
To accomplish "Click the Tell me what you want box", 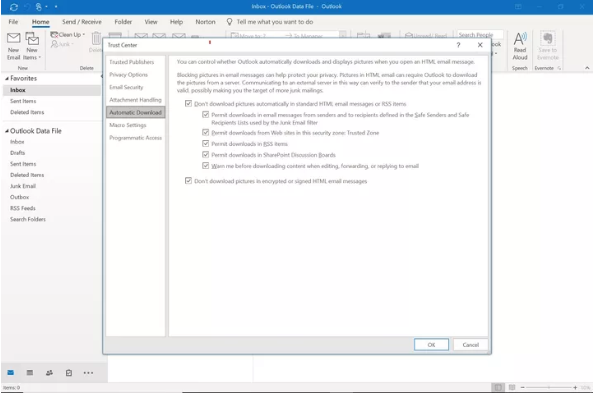I will [x=275, y=22].
